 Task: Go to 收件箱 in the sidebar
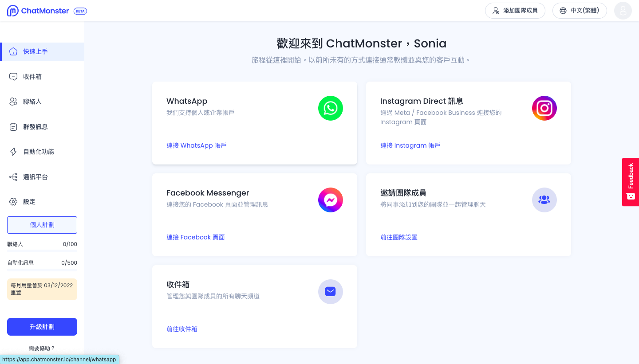pyautogui.click(x=42, y=77)
